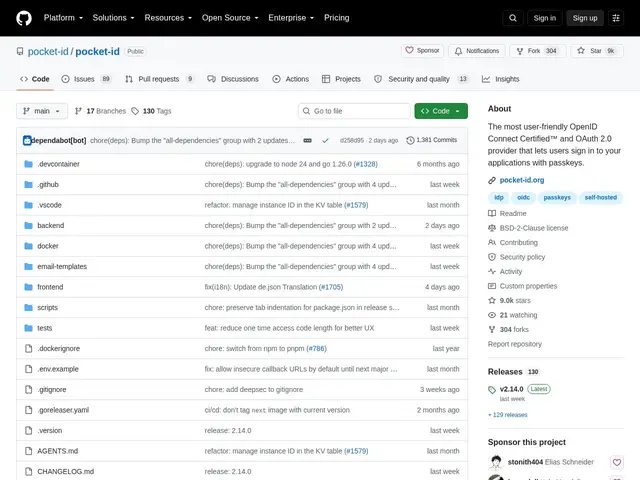The height and width of the screenshot is (480, 640).
Task: Open the Resources dropdown menu
Action: point(168,18)
